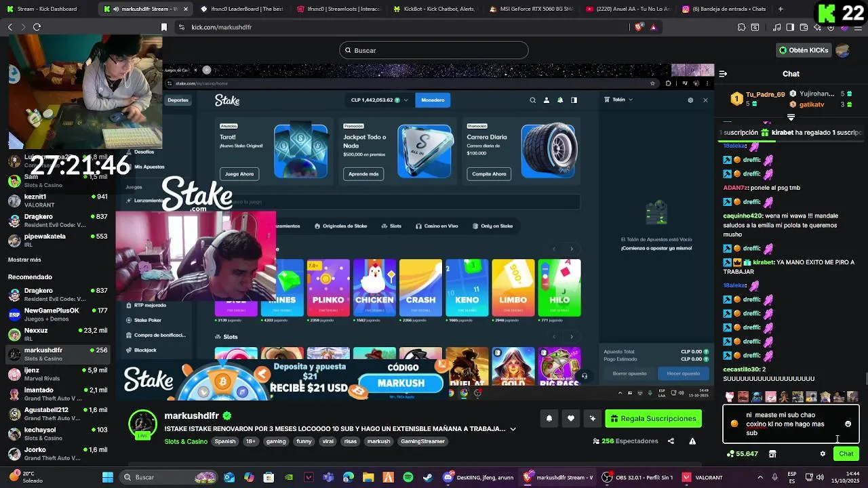Viewport: 868px width, 488px height.
Task: Open a new browser tab
Action: 781,9
